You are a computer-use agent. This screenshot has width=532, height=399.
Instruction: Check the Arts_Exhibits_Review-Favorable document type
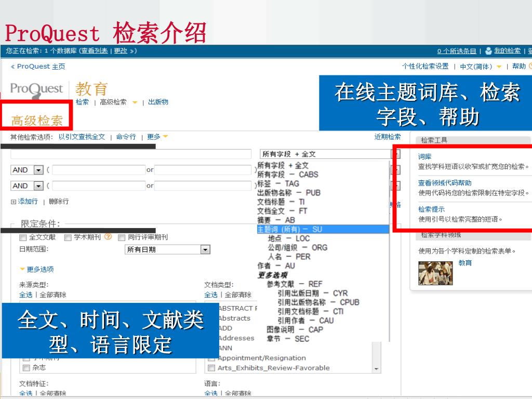211,368
